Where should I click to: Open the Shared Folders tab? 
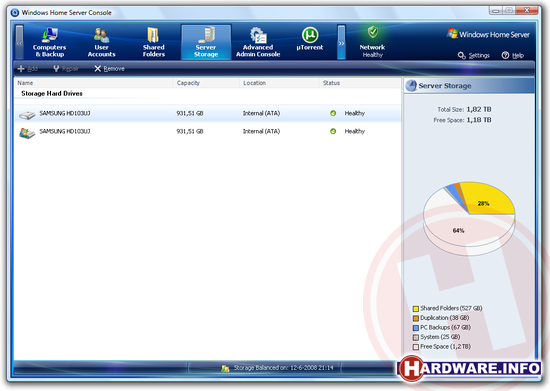coord(153,42)
